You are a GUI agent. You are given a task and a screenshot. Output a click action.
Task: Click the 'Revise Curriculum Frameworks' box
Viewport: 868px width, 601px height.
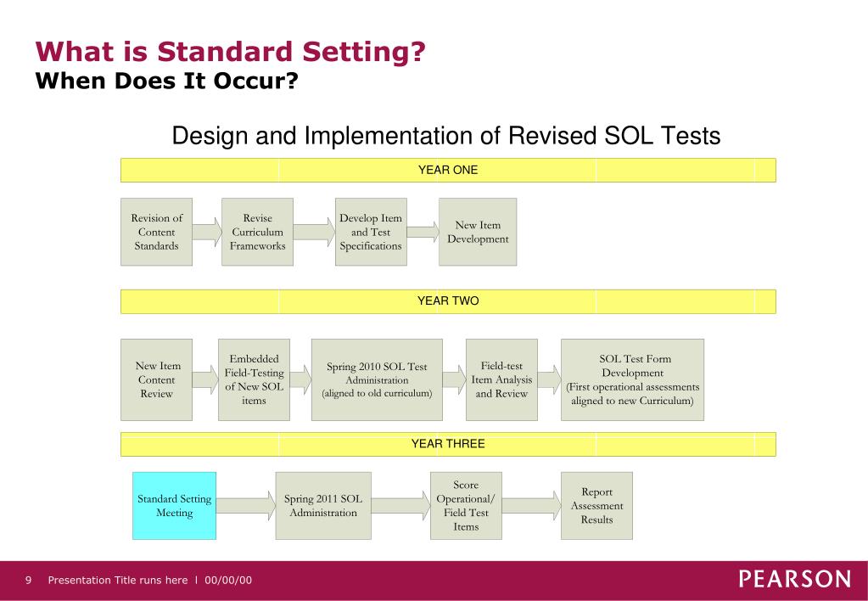pos(257,232)
